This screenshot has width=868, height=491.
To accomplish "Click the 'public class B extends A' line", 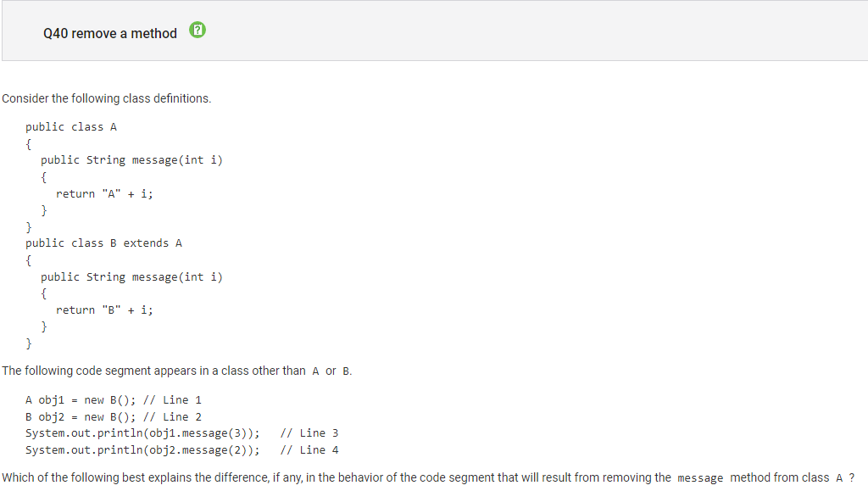I will coord(103,243).
